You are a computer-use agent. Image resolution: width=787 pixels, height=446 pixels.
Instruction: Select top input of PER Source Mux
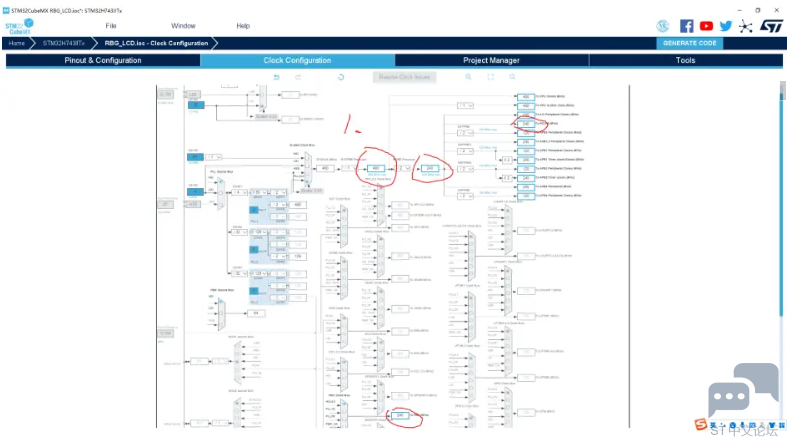[221, 303]
